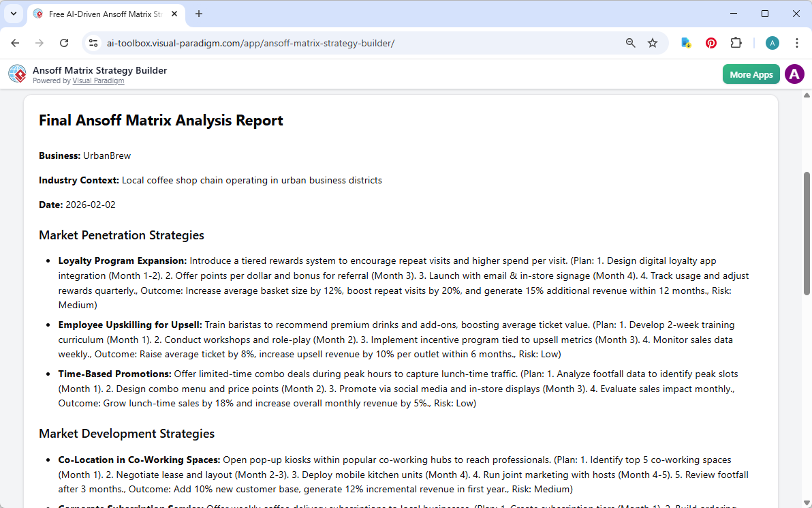
Task: Open the browser extensions puzzle icon
Action: [x=736, y=42]
